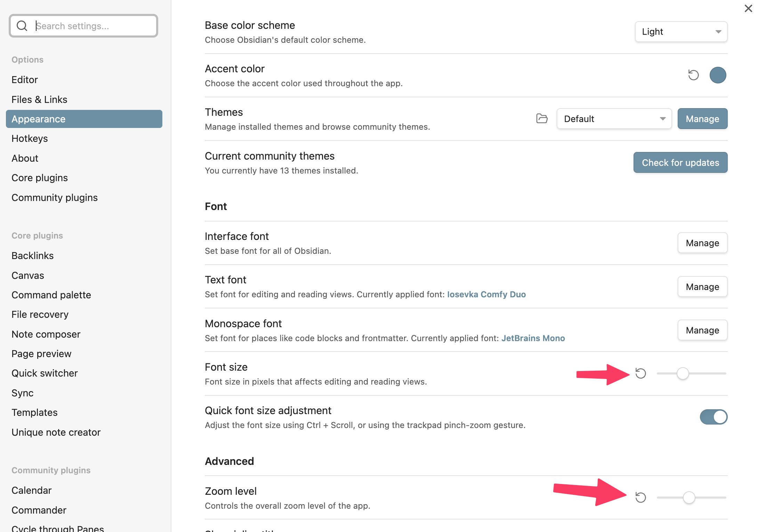Focus the Search settings field

coord(94,26)
